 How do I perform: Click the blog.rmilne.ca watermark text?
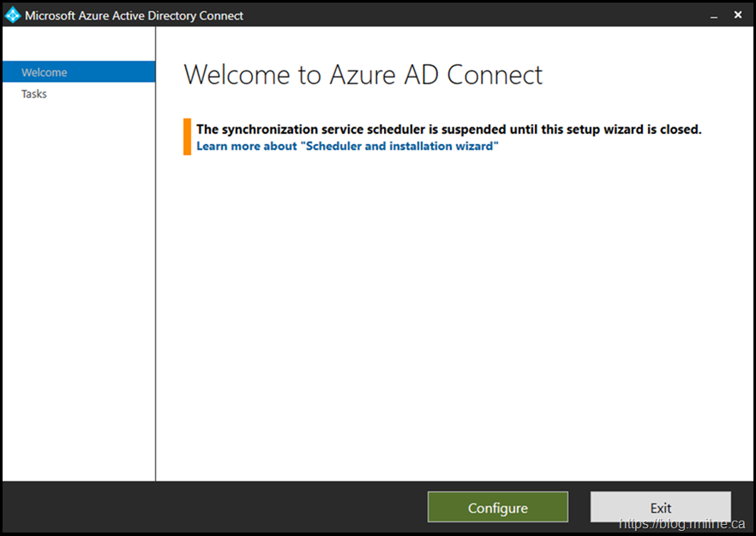(x=681, y=524)
